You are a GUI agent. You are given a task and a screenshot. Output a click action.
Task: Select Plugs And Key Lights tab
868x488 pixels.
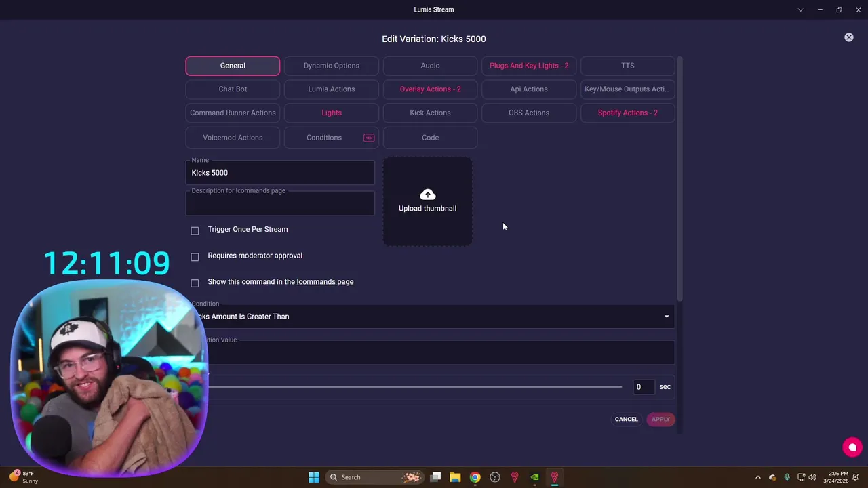[x=529, y=66]
